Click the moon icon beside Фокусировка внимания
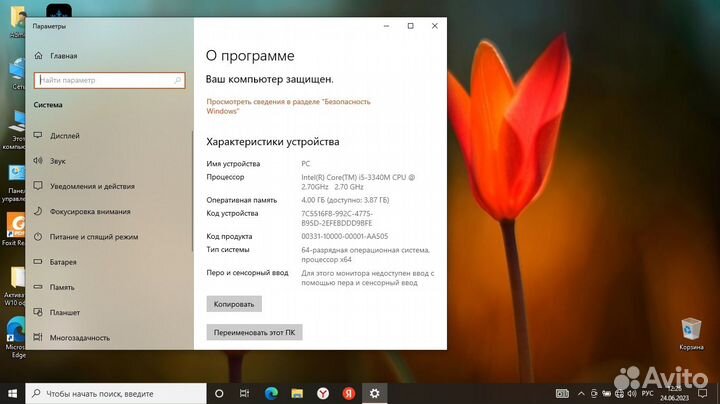720x404 pixels. (x=38, y=211)
